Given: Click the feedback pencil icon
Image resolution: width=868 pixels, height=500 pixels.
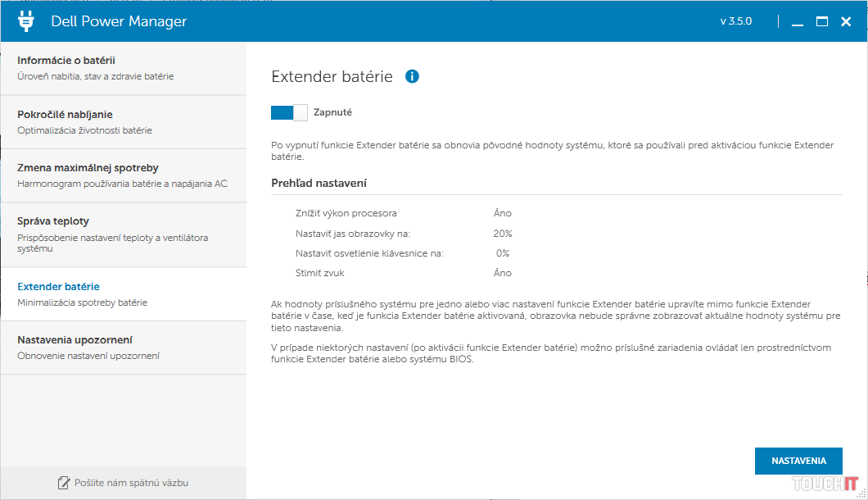Looking at the screenshot, I should [64, 483].
